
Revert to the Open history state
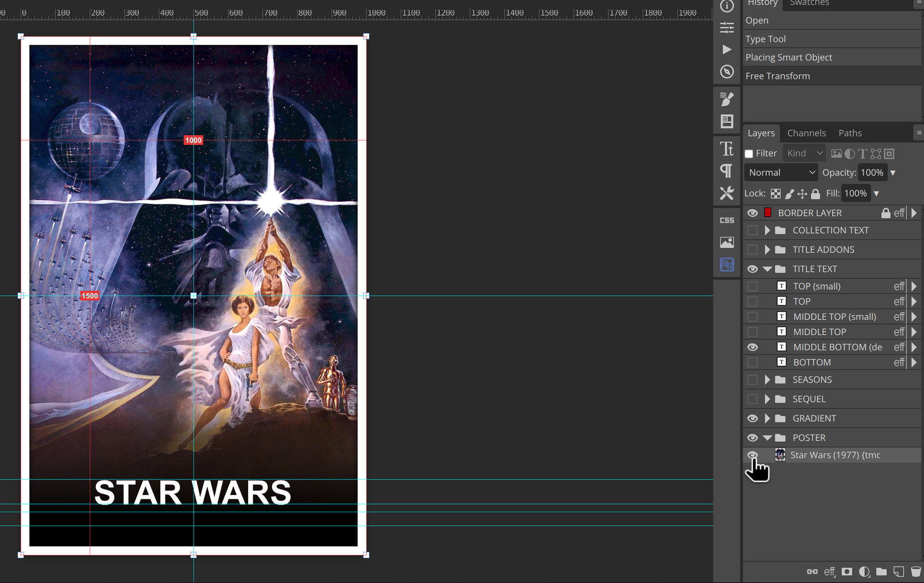tap(832, 20)
